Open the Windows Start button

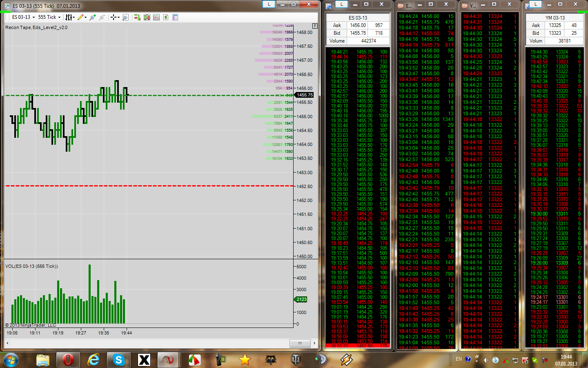point(11,360)
